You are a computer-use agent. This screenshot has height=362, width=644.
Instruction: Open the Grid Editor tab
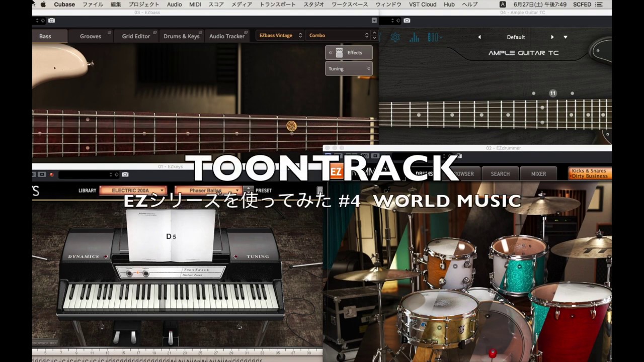(x=136, y=36)
